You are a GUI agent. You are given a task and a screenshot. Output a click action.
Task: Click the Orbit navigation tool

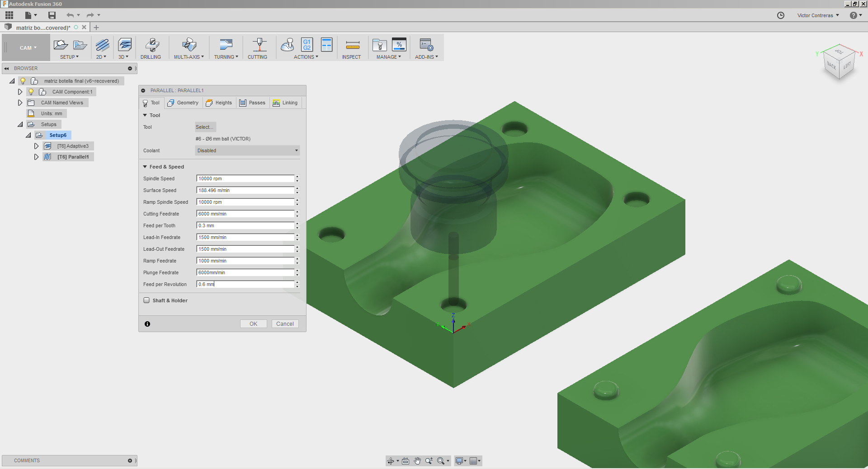coord(391,461)
